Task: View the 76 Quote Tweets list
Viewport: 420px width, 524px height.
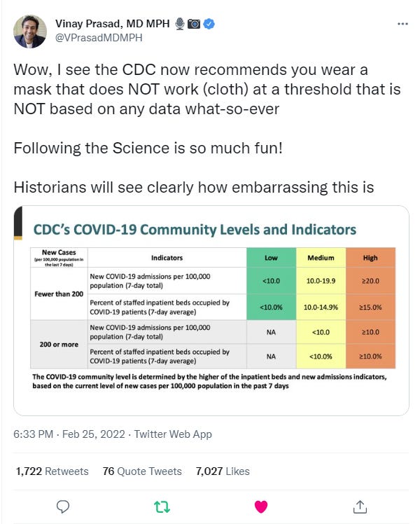Action: [142, 471]
